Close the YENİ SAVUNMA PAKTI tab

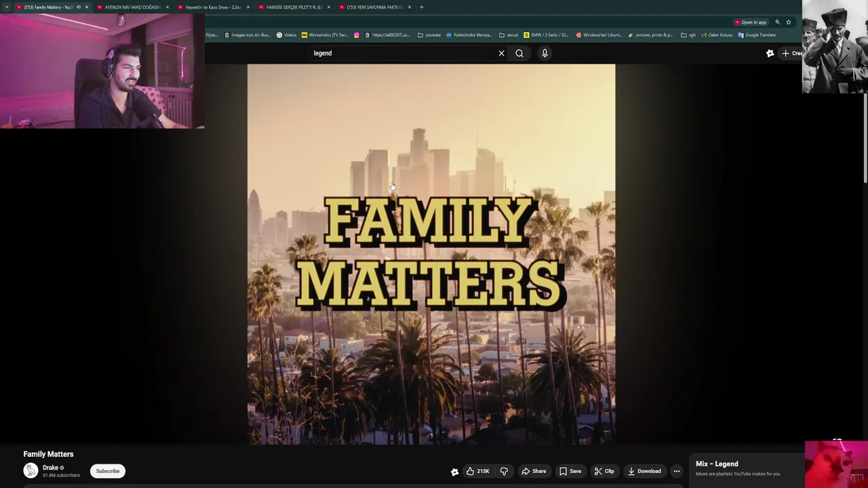pyautogui.click(x=410, y=7)
